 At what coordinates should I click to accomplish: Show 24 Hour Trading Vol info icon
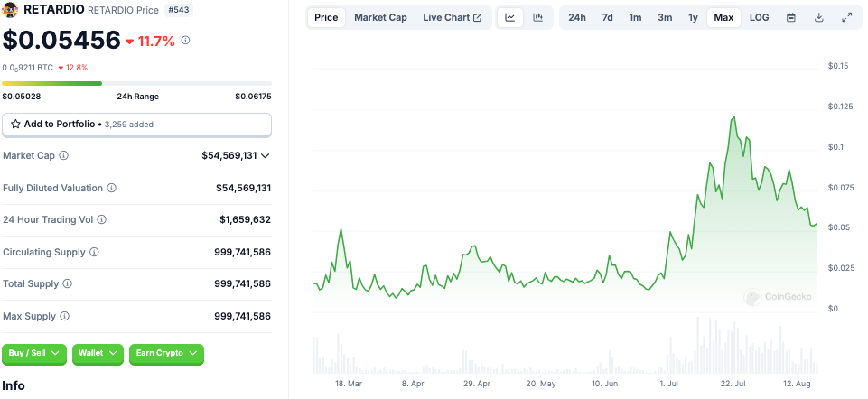[x=101, y=219]
